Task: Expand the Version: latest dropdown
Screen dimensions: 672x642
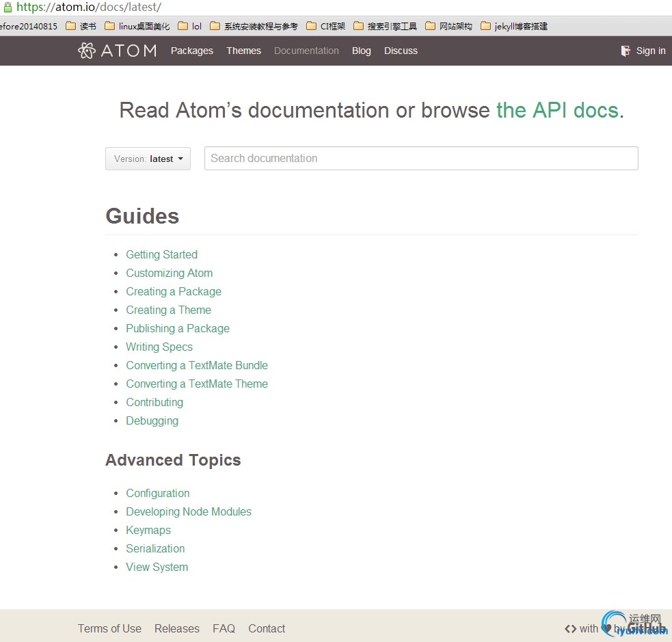Action: [x=148, y=159]
